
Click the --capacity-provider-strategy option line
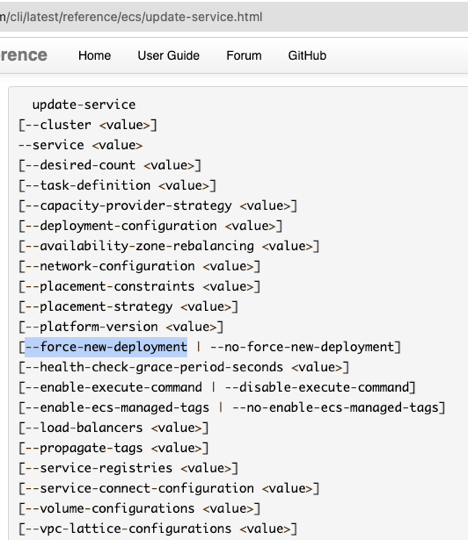(x=158, y=206)
